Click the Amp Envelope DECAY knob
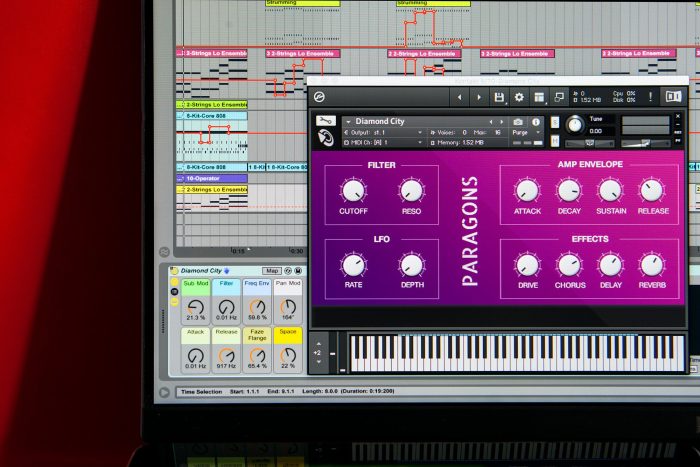700x467 pixels. tap(569, 190)
